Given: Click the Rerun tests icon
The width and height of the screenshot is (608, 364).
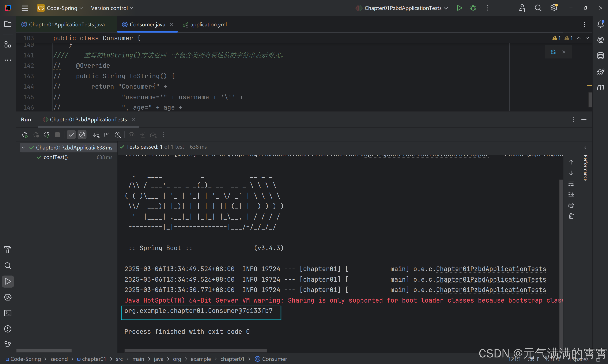Looking at the screenshot, I should click(25, 135).
